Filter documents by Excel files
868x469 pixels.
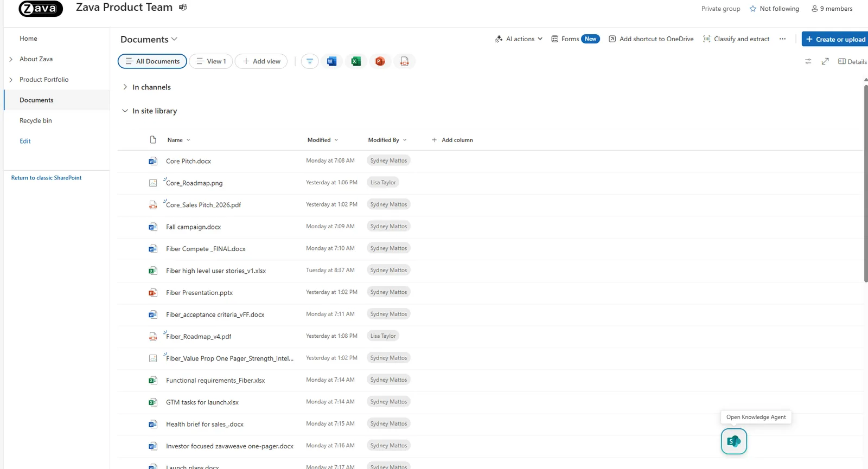pyautogui.click(x=356, y=61)
